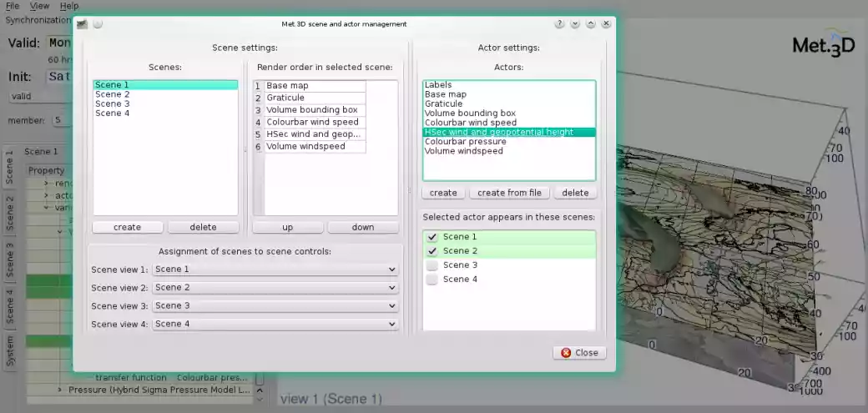Click delete button under Actors list
This screenshot has width=868, height=413.
[576, 193]
